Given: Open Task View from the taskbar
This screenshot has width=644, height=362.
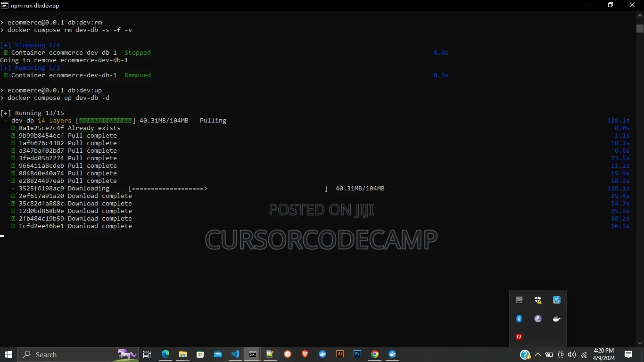Looking at the screenshot, I should [147, 354].
